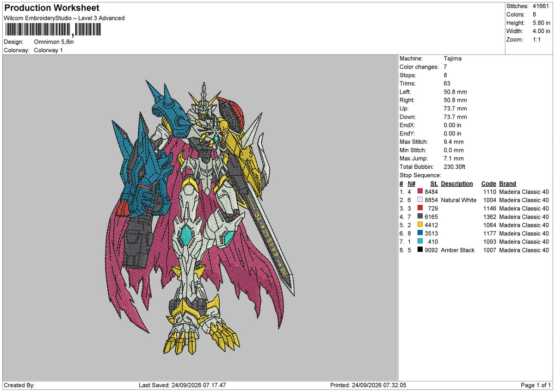Screen dimensions: 555x392
Task: Click the Stitches value 41661
Action: tap(542, 6)
